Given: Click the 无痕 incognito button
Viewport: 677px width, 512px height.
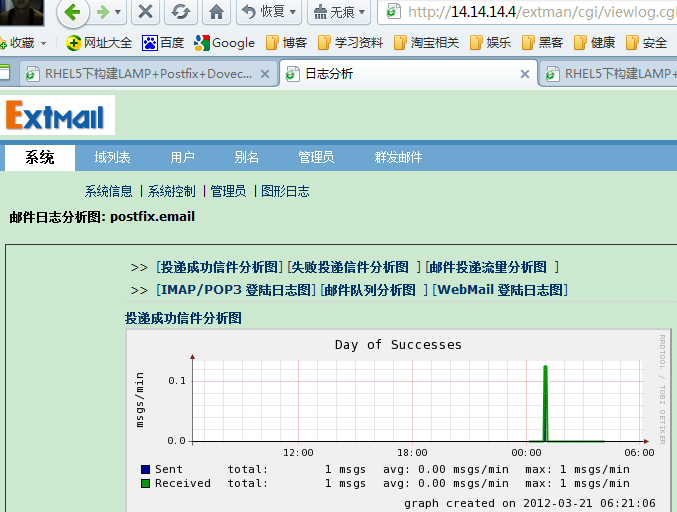Looking at the screenshot, I should point(333,12).
